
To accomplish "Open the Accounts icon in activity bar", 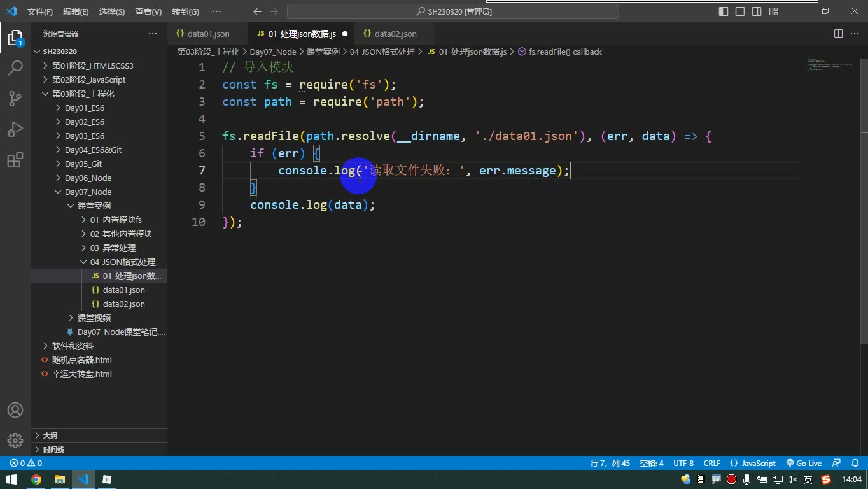I will (x=15, y=410).
